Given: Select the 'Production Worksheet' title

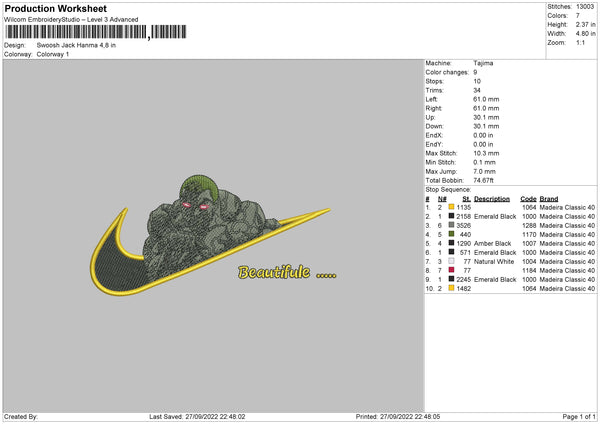Looking at the screenshot, I should (55, 8).
